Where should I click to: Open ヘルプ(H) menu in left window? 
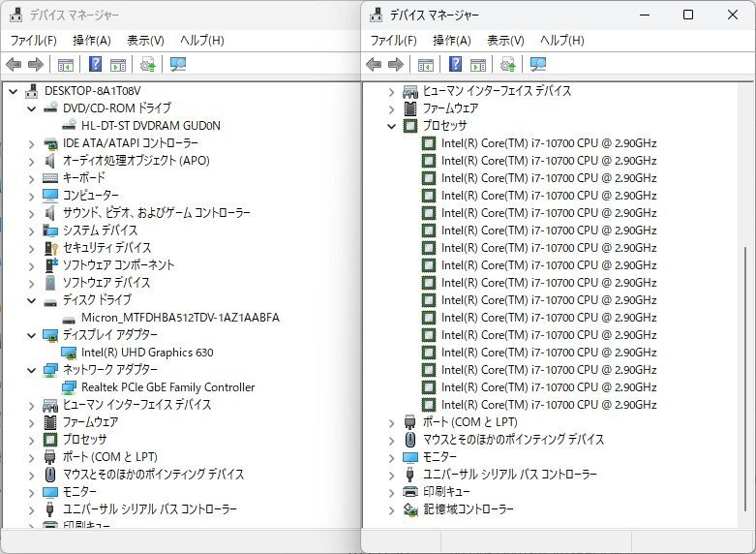point(202,40)
